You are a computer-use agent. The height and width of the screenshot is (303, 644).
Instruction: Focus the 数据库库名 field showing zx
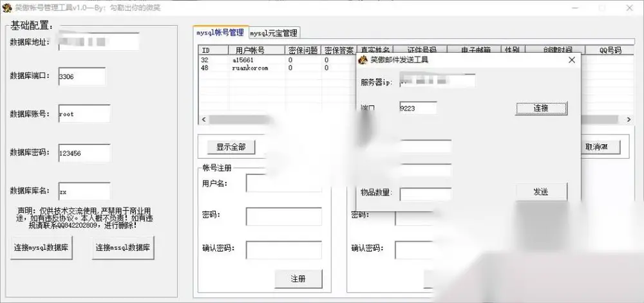point(84,192)
